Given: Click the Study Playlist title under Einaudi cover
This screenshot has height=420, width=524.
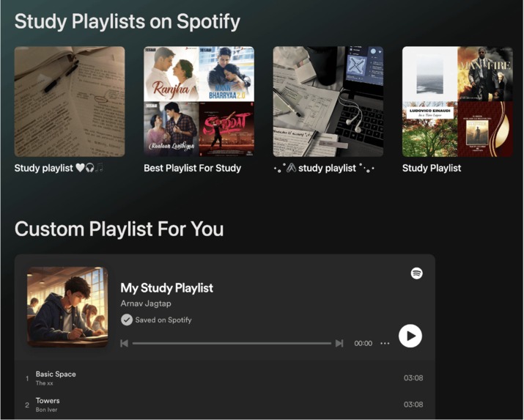Looking at the screenshot, I should tap(432, 168).
